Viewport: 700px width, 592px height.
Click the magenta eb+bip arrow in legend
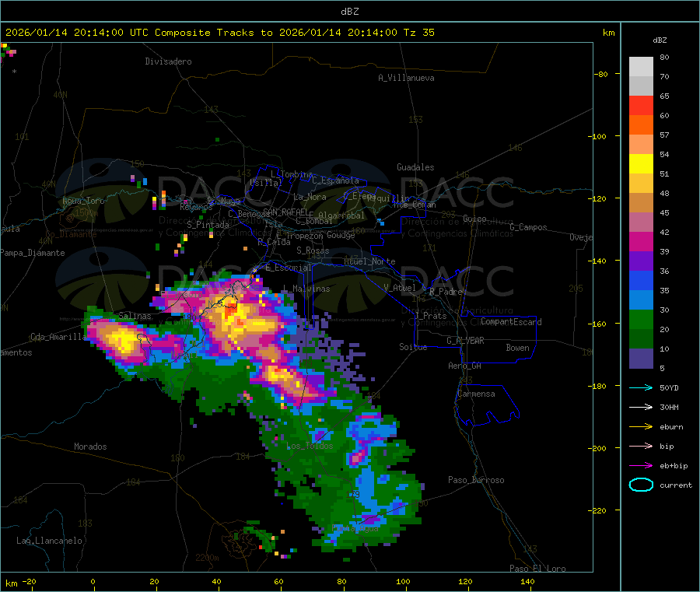641,466
